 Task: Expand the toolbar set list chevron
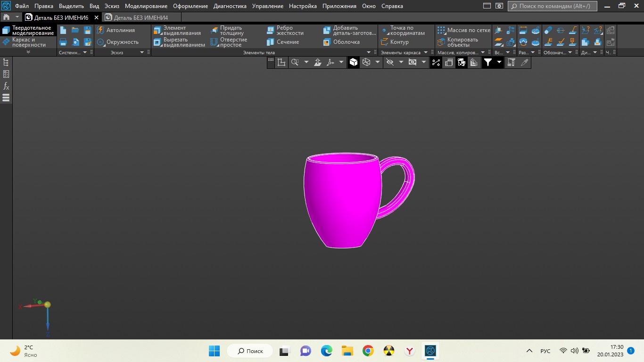[28, 52]
